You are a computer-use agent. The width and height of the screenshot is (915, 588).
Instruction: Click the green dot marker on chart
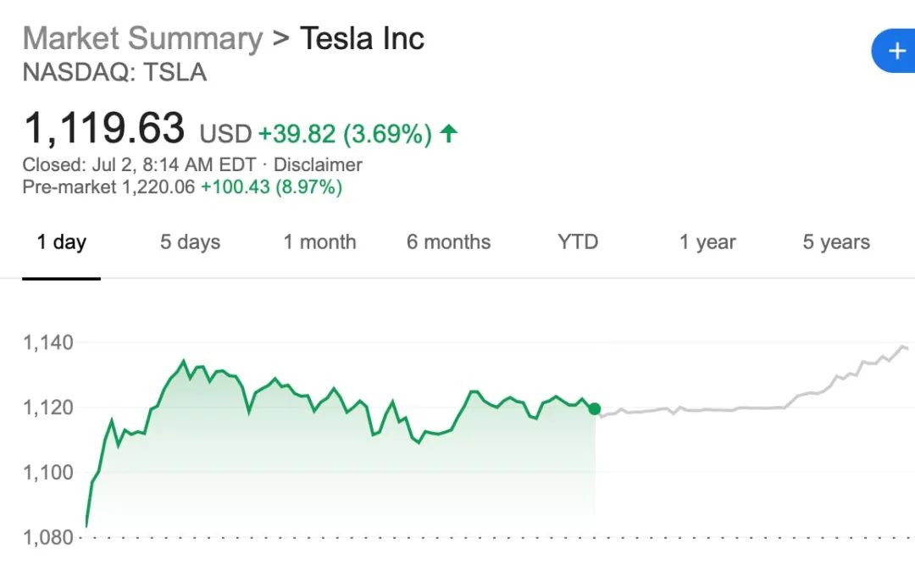(595, 408)
